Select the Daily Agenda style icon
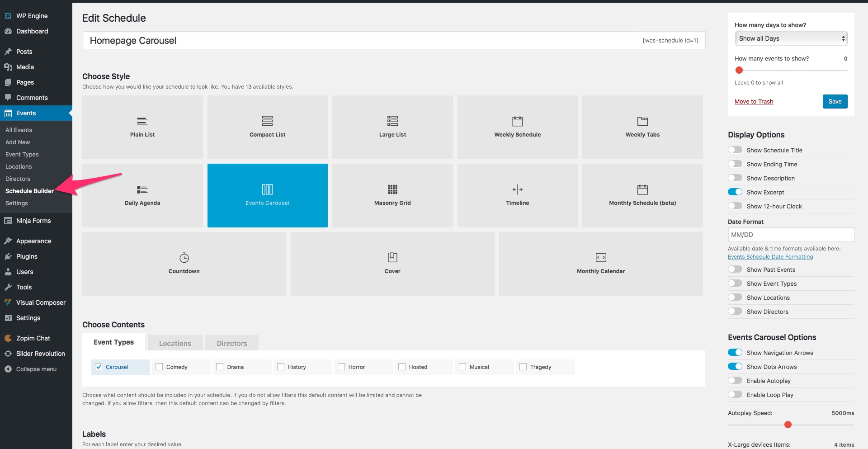The image size is (868, 449). coord(142,189)
